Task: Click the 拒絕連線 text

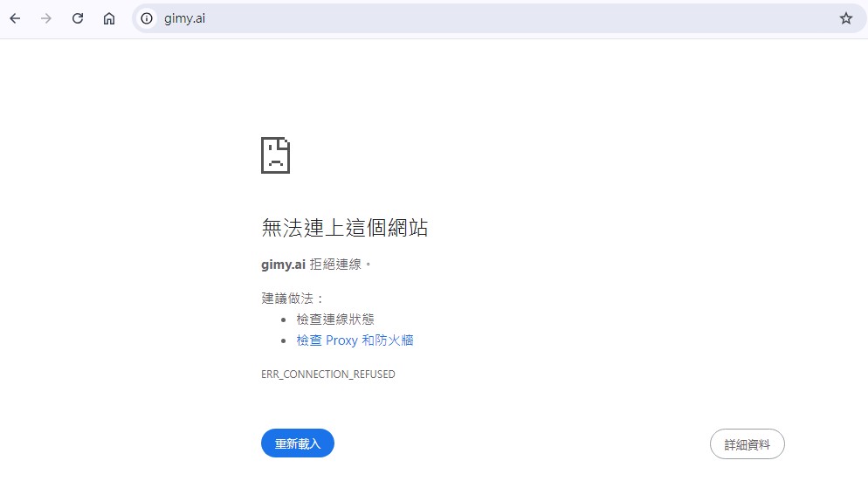Action: point(341,265)
